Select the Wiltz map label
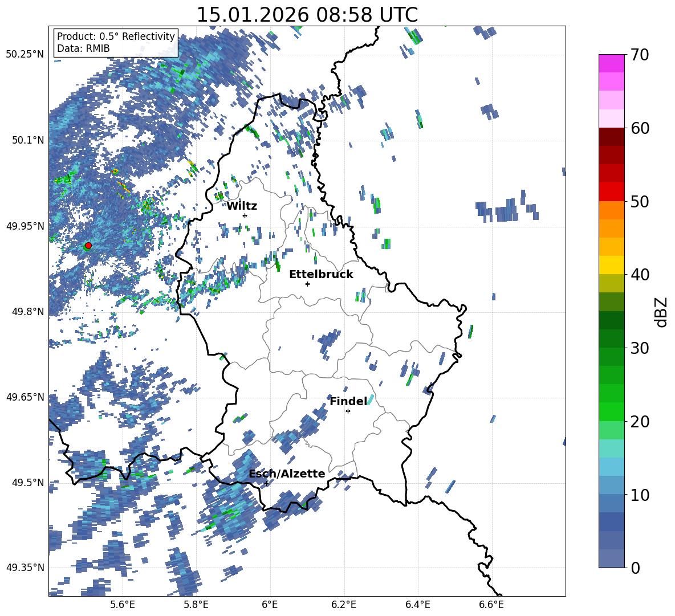 242,206
